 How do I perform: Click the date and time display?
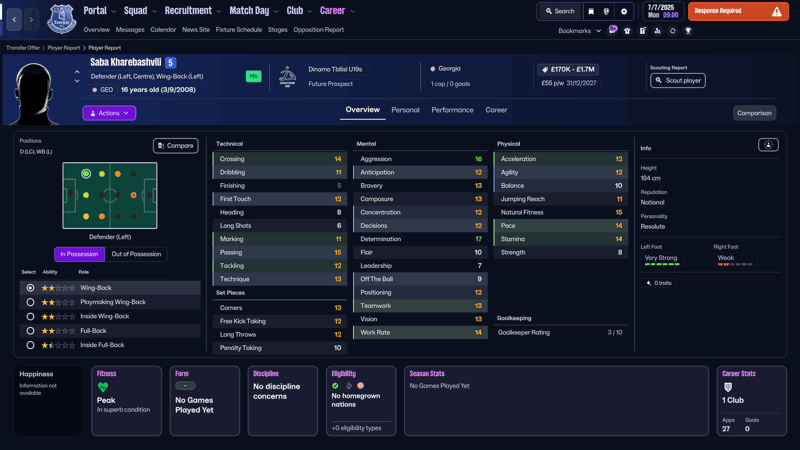tap(663, 11)
